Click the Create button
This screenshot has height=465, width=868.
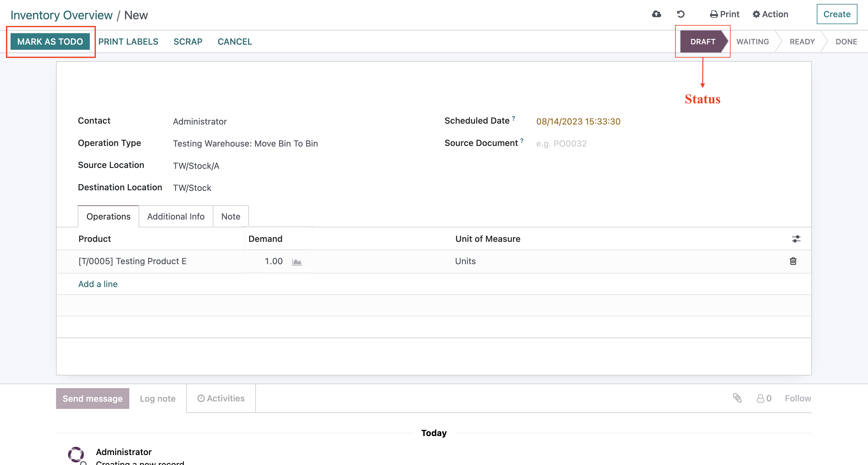pos(837,14)
